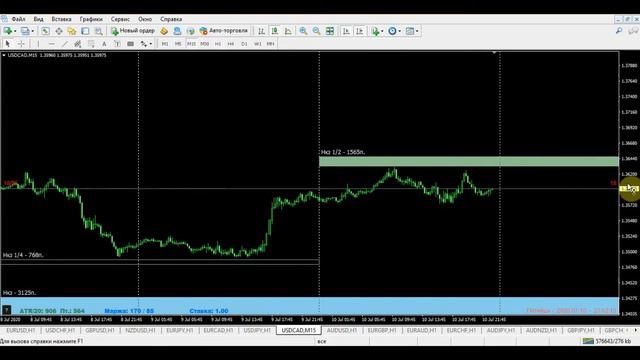Toggle Chart Shift
Image resolution: width=640 pixels, height=360 pixels.
(x=360, y=31)
